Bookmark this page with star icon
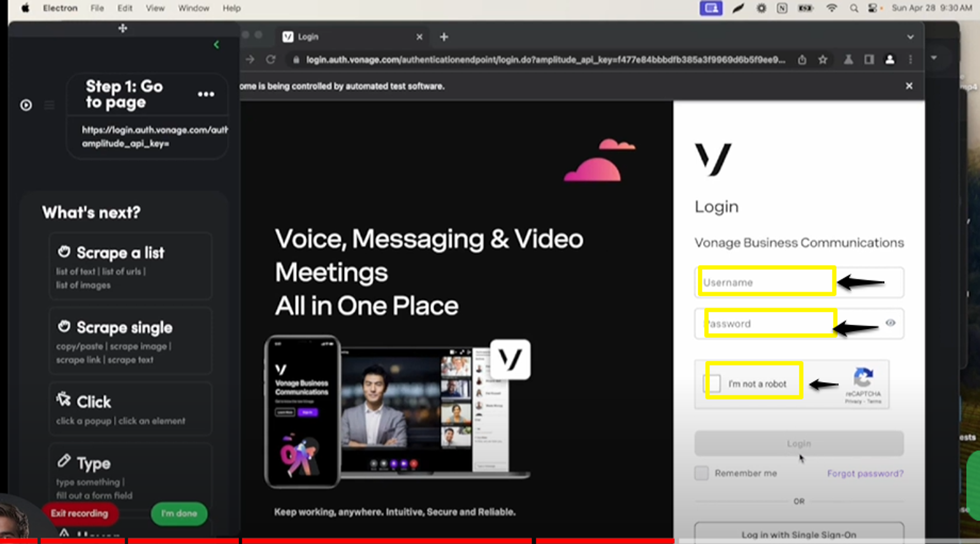The width and height of the screenshot is (980, 544). point(823,60)
